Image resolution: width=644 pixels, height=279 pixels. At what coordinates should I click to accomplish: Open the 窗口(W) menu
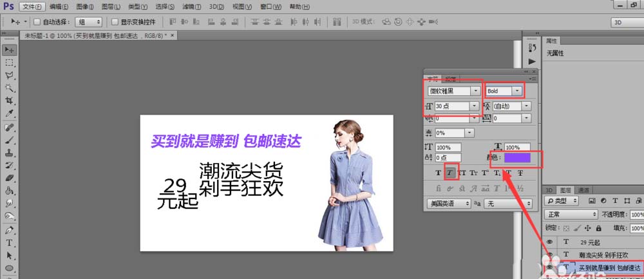271,7
